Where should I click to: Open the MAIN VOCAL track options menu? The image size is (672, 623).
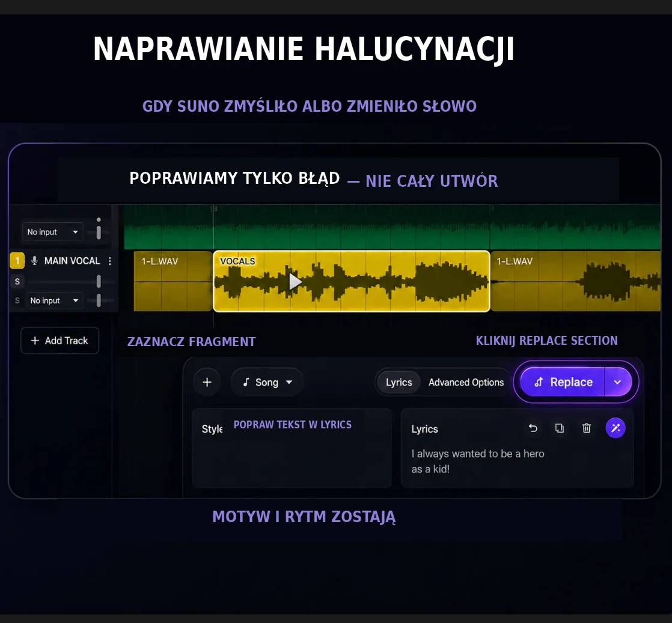(110, 261)
